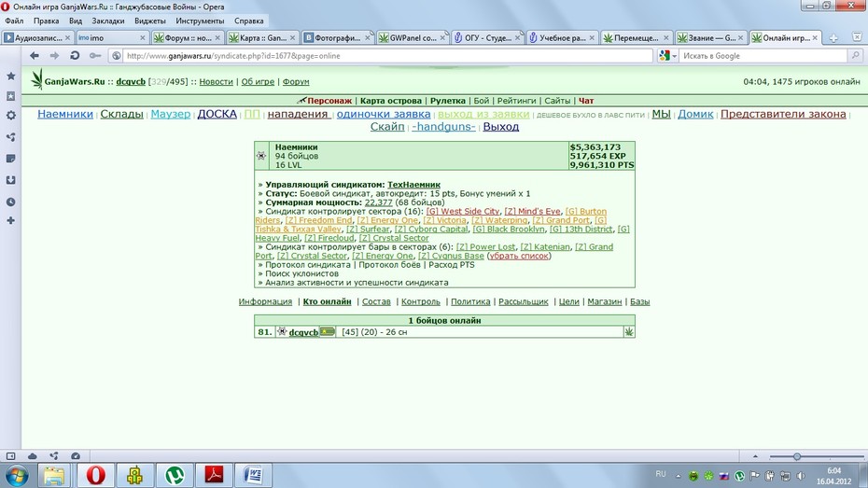Open the Unite share panel in sidebar
The width and height of the screenshot is (868, 488).
tap(10, 137)
